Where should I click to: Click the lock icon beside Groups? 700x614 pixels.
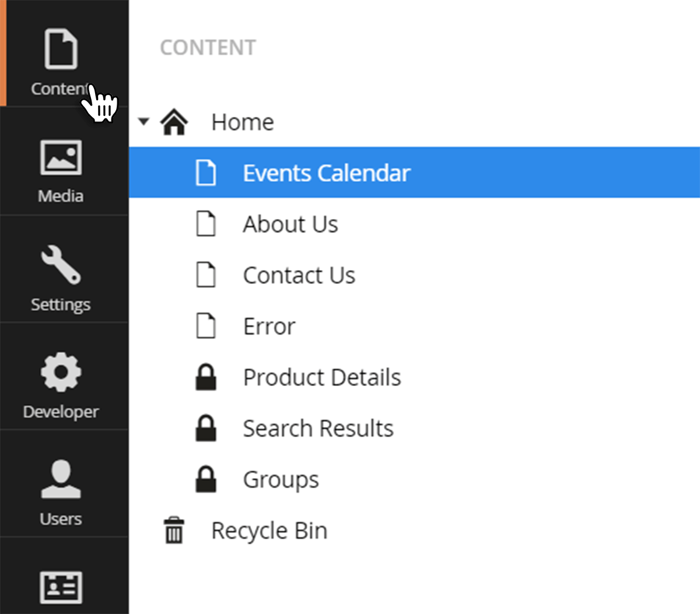205,479
